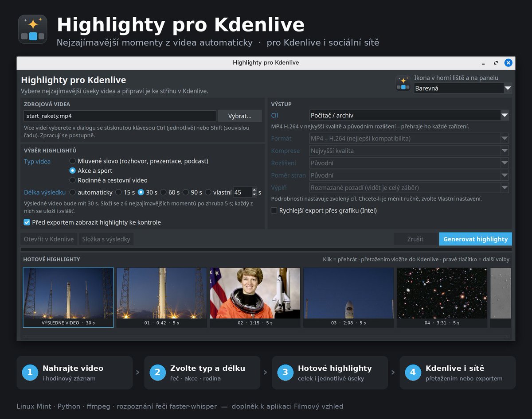
Task: Open the Barevná icon style dropdown
Action: [463, 88]
